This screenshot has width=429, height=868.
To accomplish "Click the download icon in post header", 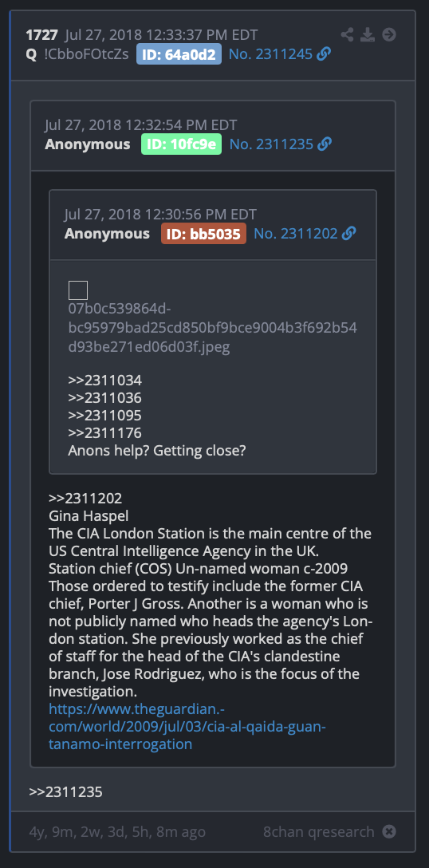I will pos(368,35).
